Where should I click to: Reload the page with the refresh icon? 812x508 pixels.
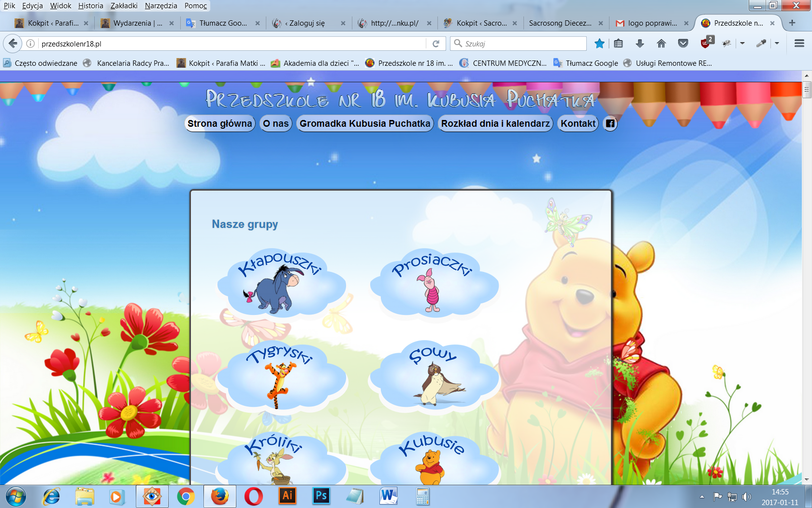coord(435,44)
